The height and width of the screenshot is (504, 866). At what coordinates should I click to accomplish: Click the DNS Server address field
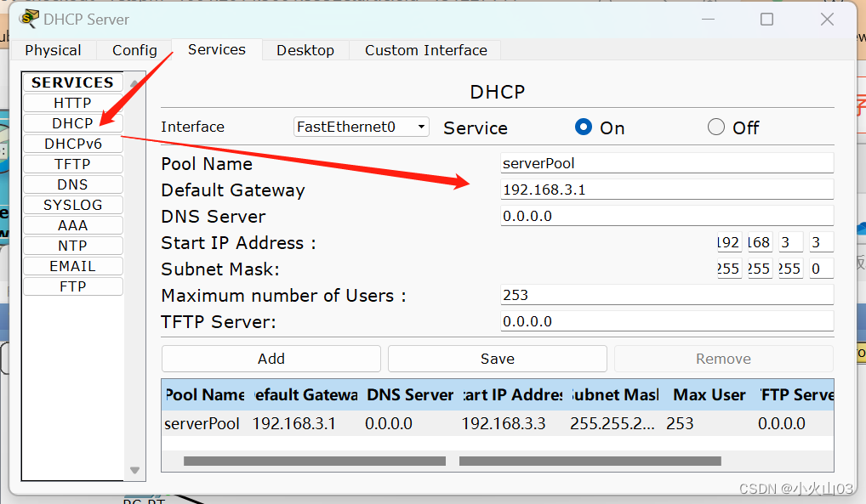(x=667, y=216)
